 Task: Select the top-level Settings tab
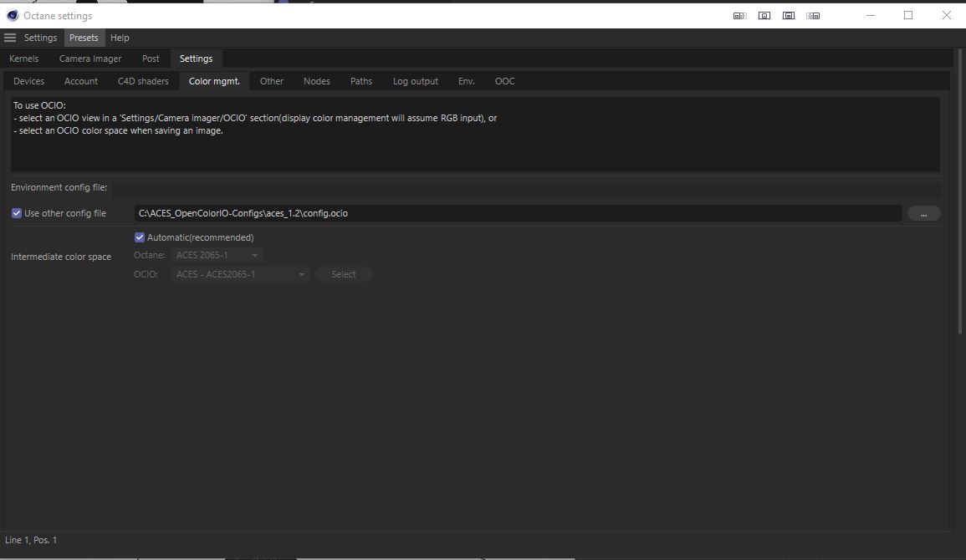point(196,59)
